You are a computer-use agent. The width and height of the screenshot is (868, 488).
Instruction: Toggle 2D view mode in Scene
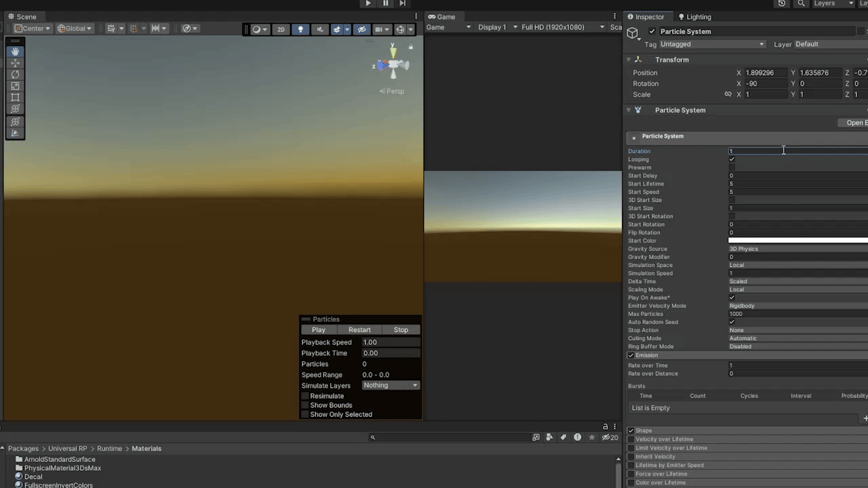(x=281, y=29)
